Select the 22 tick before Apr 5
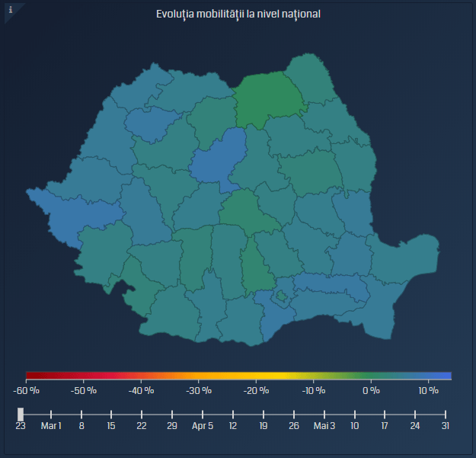This screenshot has height=458, width=476. click(x=142, y=414)
